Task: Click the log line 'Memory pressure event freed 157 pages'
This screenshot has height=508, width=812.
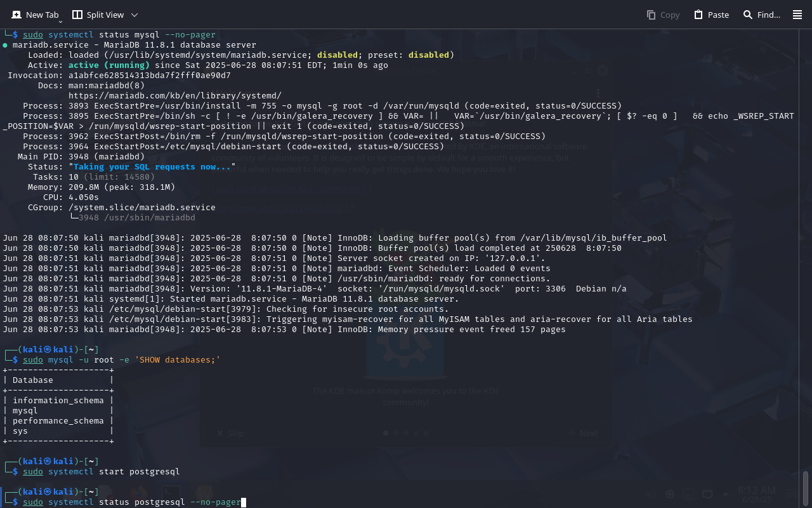Action: click(x=284, y=330)
